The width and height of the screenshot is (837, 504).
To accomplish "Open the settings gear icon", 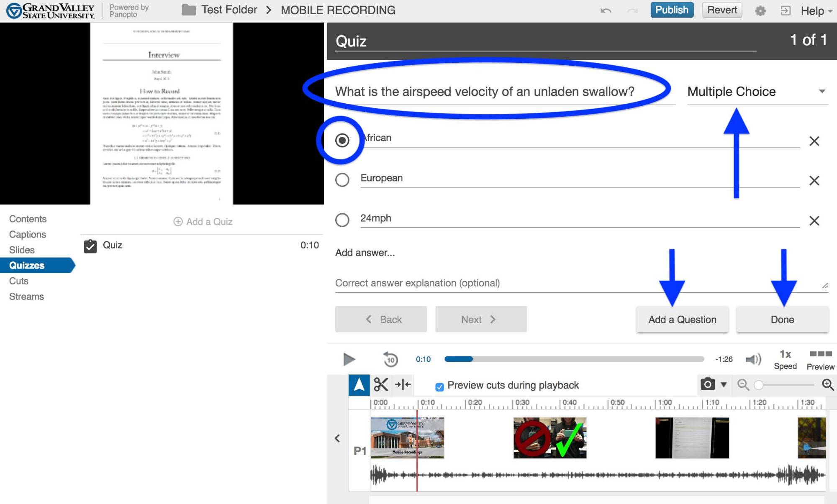I will click(x=760, y=10).
